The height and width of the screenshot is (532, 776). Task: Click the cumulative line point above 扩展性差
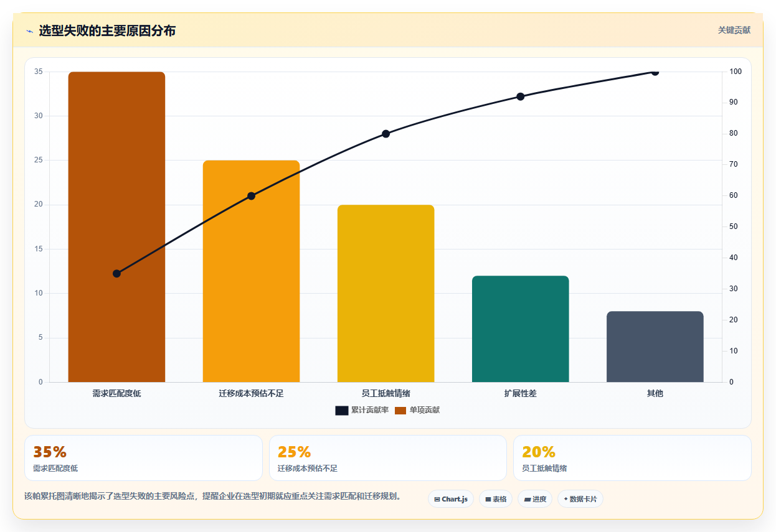click(520, 96)
